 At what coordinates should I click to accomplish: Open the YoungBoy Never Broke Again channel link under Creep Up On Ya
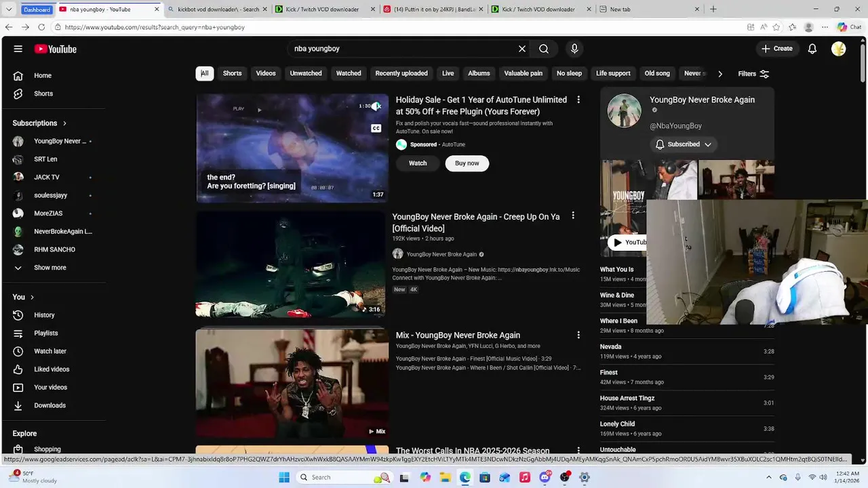pyautogui.click(x=441, y=254)
